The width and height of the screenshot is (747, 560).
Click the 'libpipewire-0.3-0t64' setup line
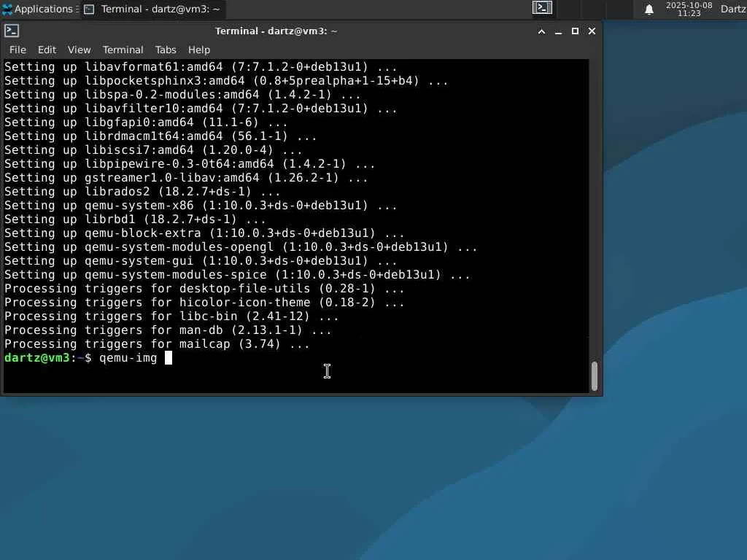[x=190, y=164]
